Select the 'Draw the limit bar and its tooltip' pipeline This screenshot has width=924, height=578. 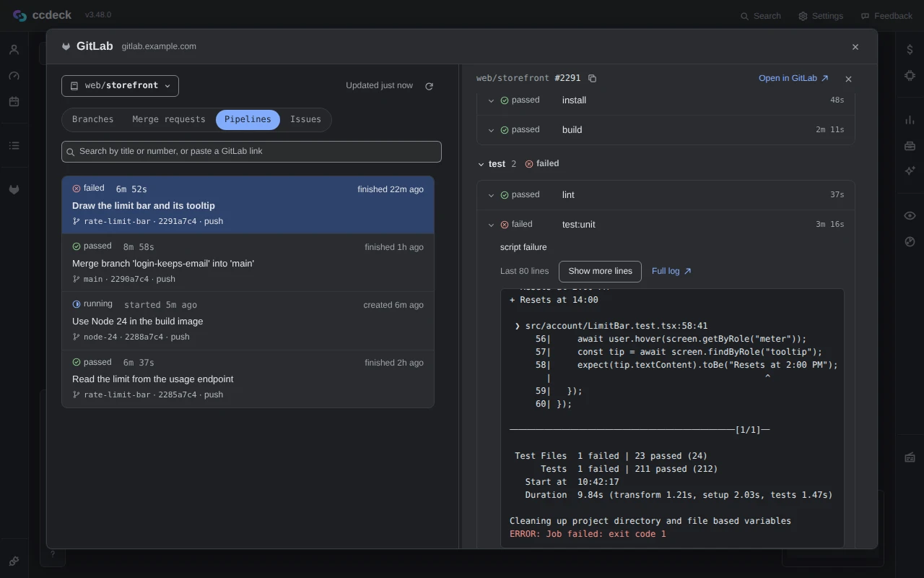[248, 204]
